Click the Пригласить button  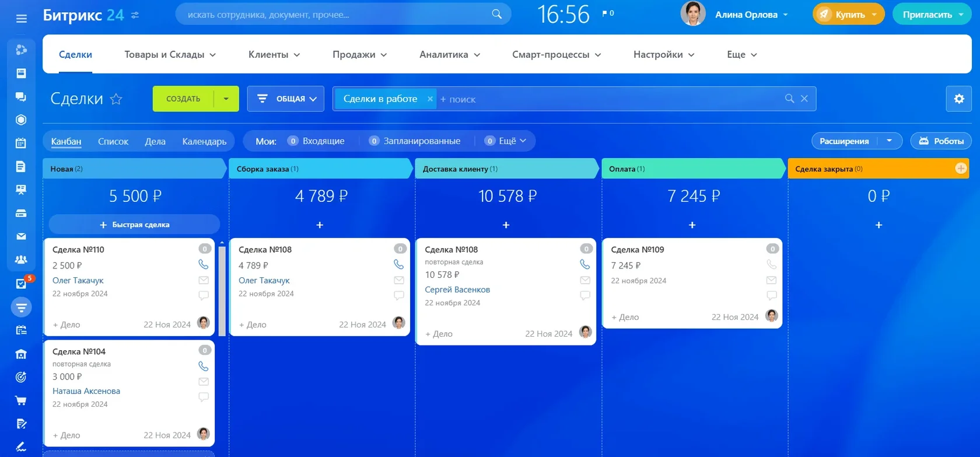tap(932, 15)
